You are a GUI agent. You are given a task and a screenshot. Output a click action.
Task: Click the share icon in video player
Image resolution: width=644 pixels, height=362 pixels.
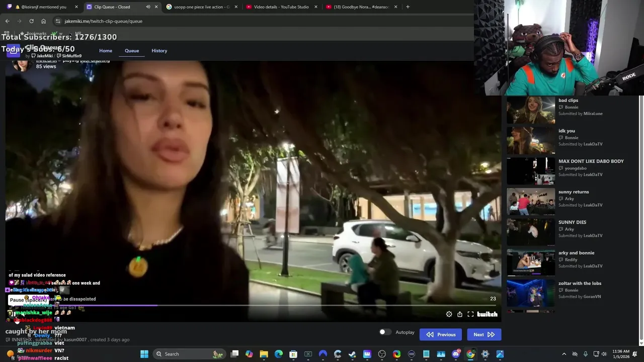pos(460,314)
